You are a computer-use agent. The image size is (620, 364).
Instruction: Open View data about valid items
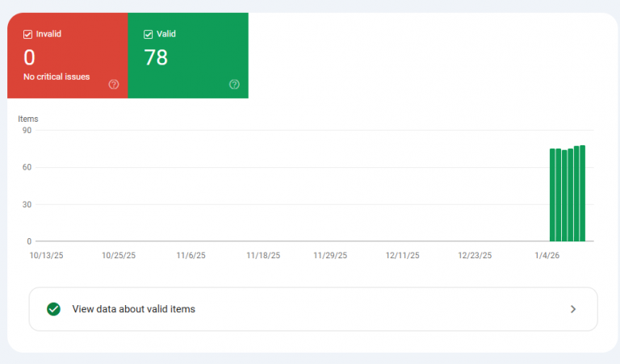(x=313, y=309)
